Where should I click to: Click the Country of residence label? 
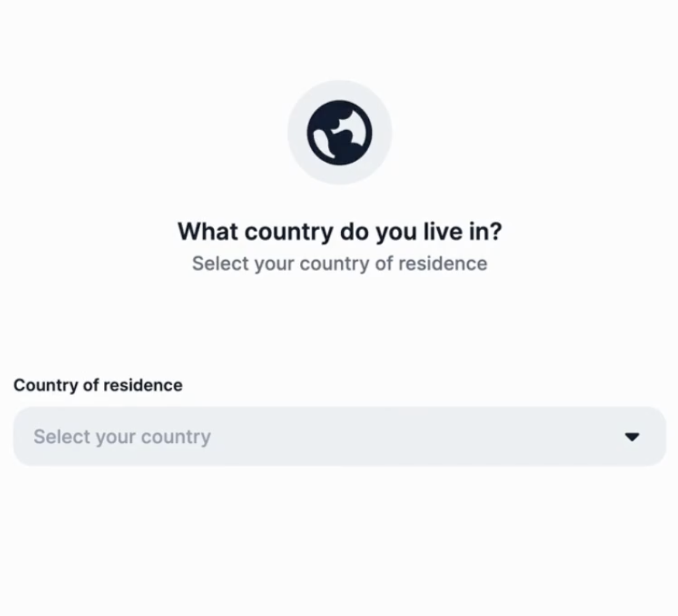[x=98, y=385]
